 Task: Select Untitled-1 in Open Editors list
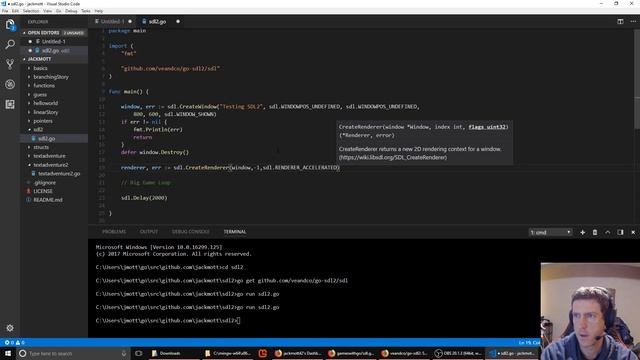(54, 42)
